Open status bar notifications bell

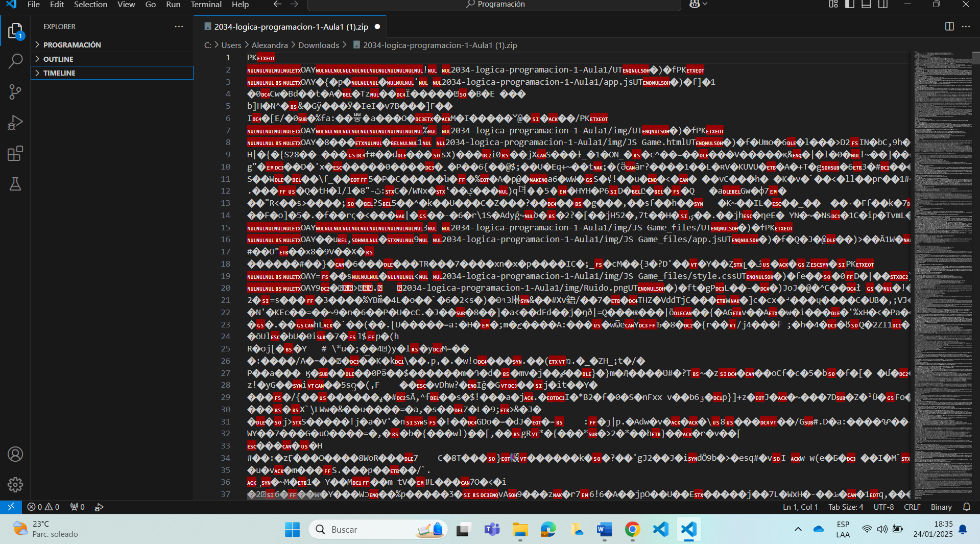click(966, 507)
